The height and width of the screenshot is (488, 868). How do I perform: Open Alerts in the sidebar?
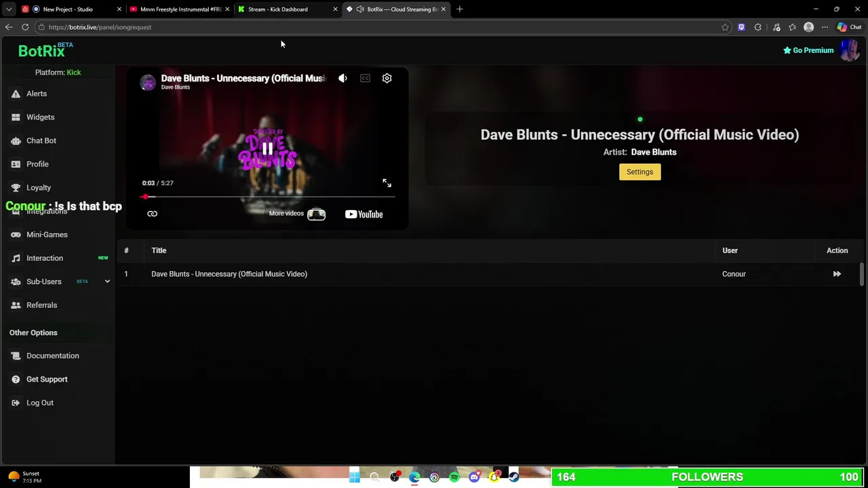point(37,94)
